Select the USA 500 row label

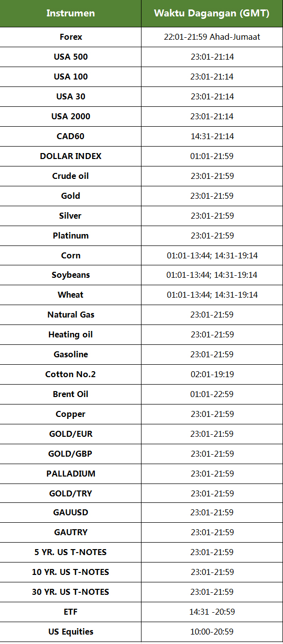pyautogui.click(x=71, y=57)
